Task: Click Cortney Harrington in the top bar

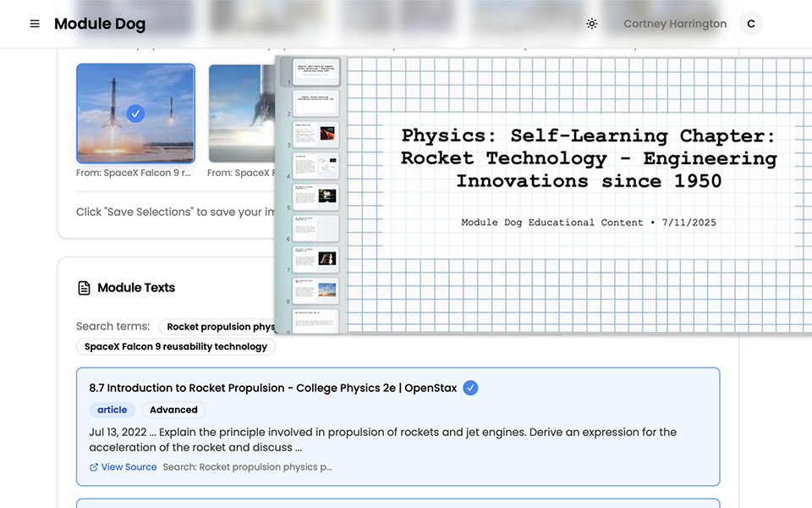Action: click(674, 24)
